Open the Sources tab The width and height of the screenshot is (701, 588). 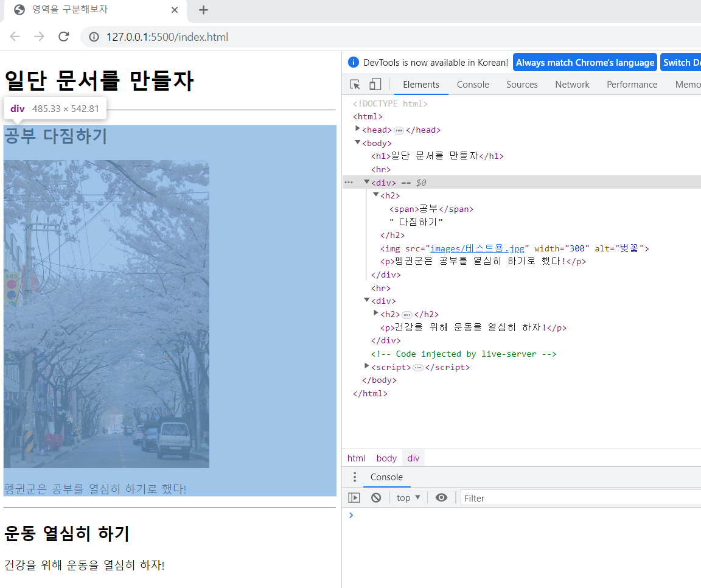521,85
